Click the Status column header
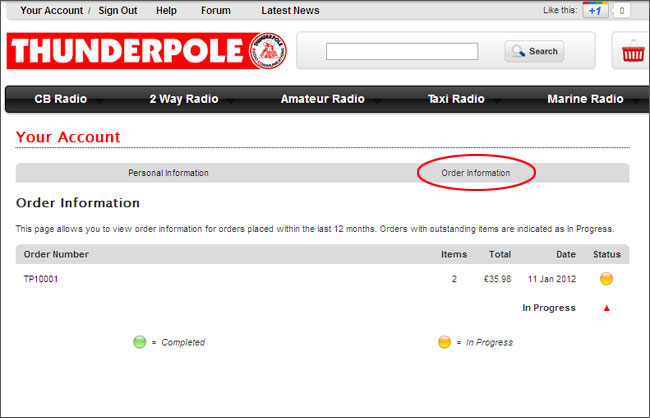The width and height of the screenshot is (650, 418). point(607,254)
